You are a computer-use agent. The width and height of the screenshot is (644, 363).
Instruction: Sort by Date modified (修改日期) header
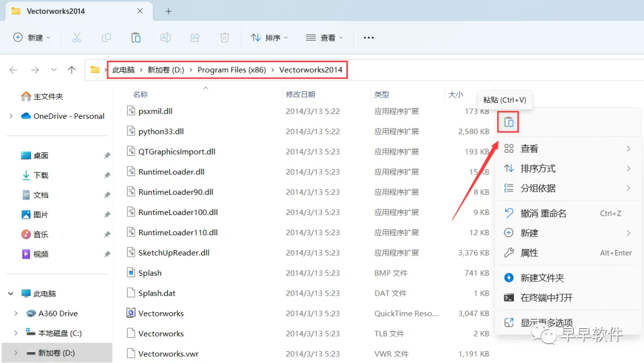coord(301,94)
